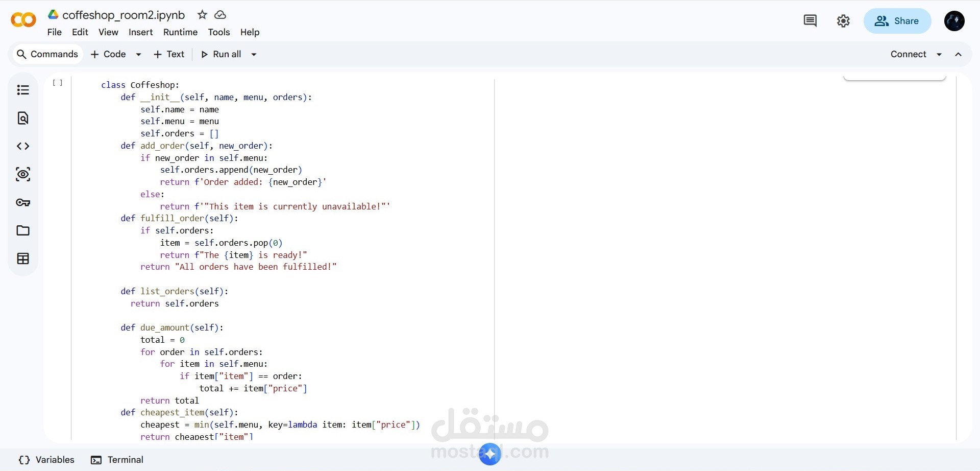Click the notebook title coffeshop_room2.ipynb
Screen dimensions: 980x471
124,15
